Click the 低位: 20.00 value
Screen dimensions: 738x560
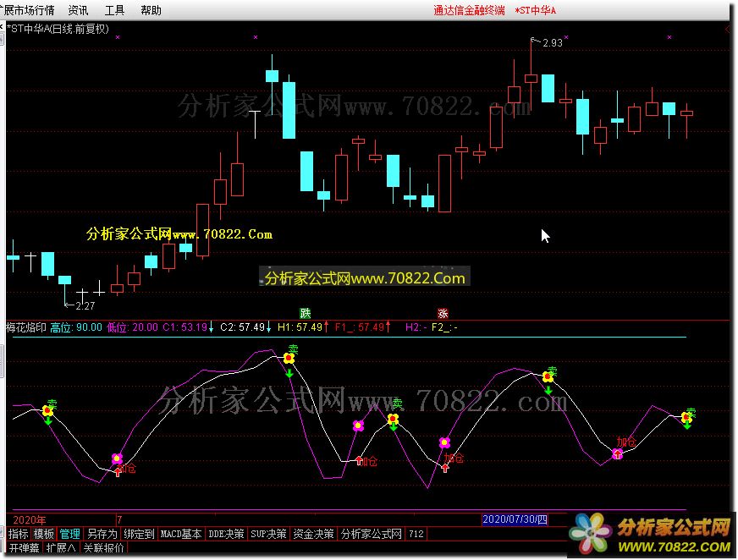coord(132,327)
